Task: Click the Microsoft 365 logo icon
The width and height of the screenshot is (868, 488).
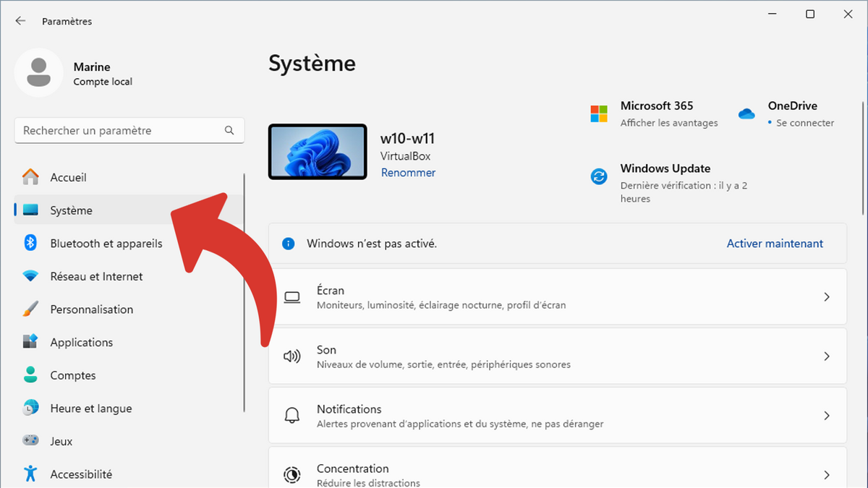Action: [599, 114]
